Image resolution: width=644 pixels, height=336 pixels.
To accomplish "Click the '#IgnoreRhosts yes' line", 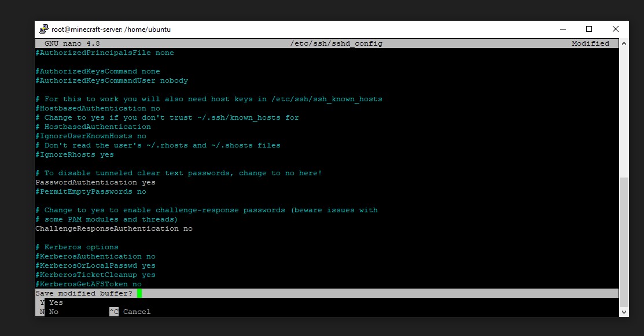I will (x=75, y=154).
